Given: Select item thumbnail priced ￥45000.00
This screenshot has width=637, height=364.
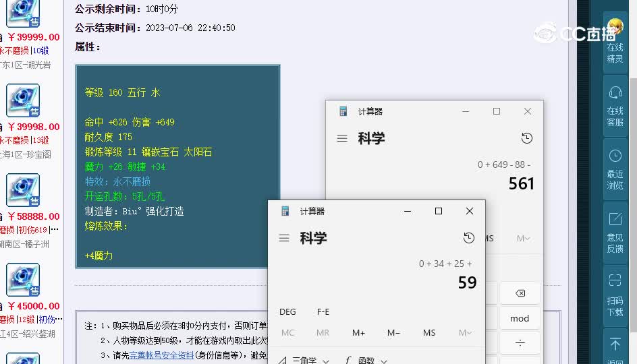Looking at the screenshot, I should pyautogui.click(x=23, y=280).
